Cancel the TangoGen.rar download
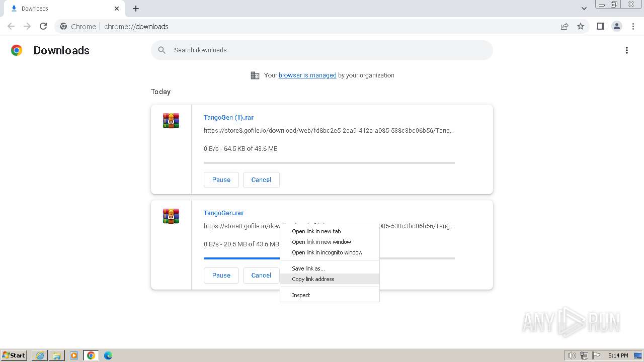Image resolution: width=644 pixels, height=362 pixels. (261, 276)
